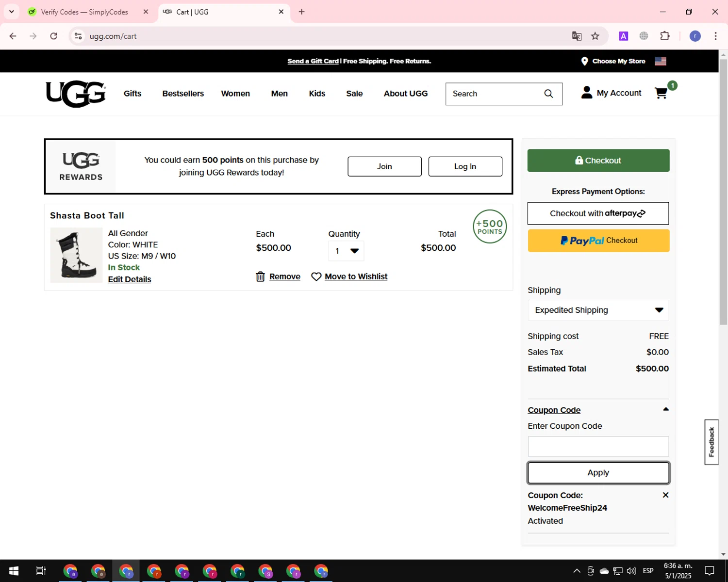Open the Expedited Shipping dropdown

click(x=598, y=310)
